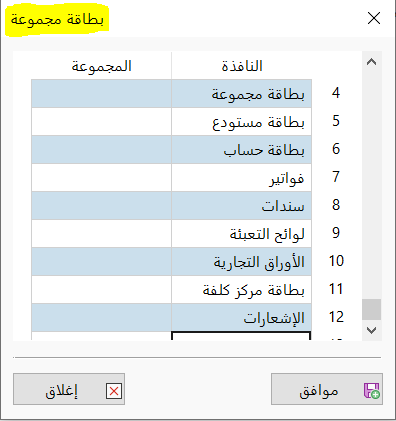Click the red X icon on إغلاق button
The image size is (396, 421).
point(114,391)
